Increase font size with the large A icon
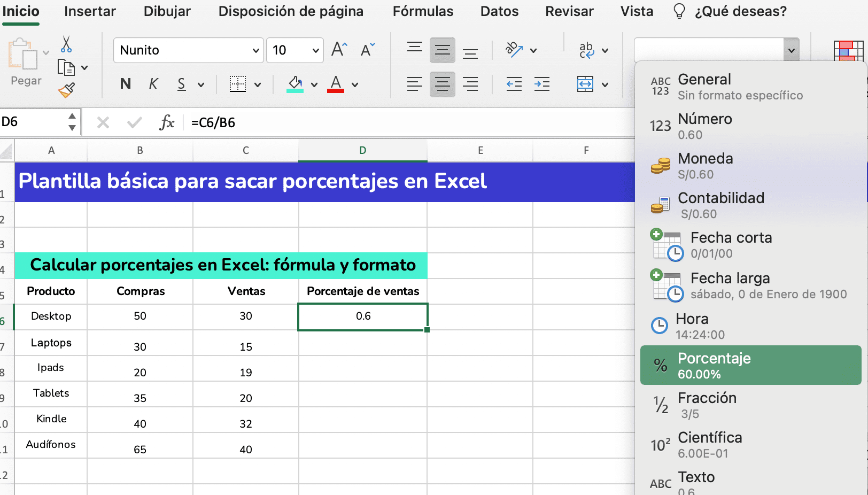The width and height of the screenshot is (868, 495). (x=338, y=49)
